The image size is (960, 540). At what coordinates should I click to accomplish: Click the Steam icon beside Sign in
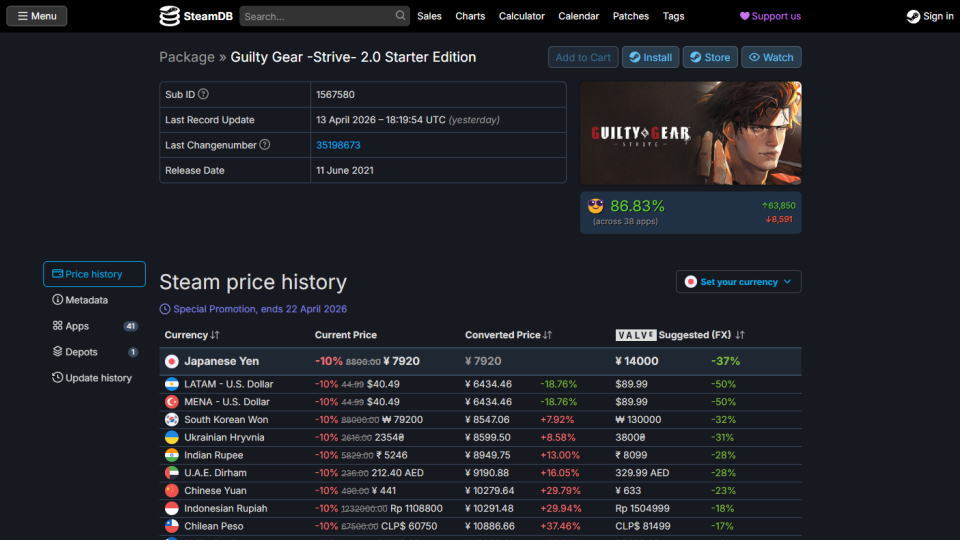tap(912, 16)
